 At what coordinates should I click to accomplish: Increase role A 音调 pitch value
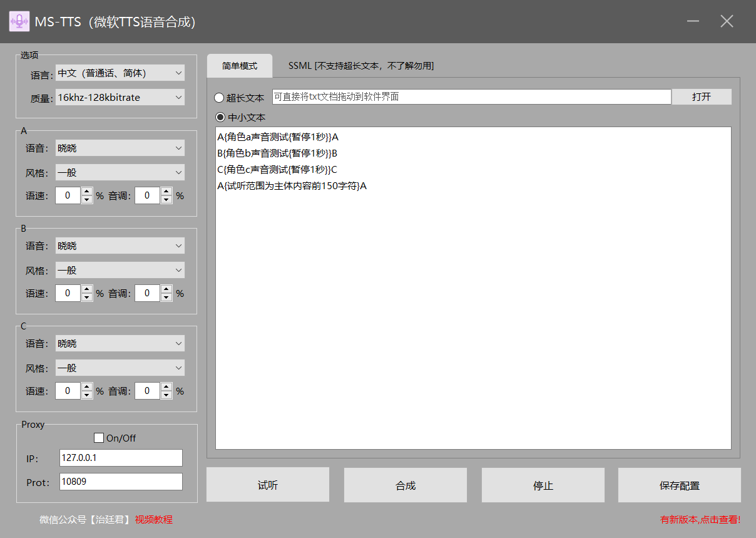pyautogui.click(x=166, y=192)
